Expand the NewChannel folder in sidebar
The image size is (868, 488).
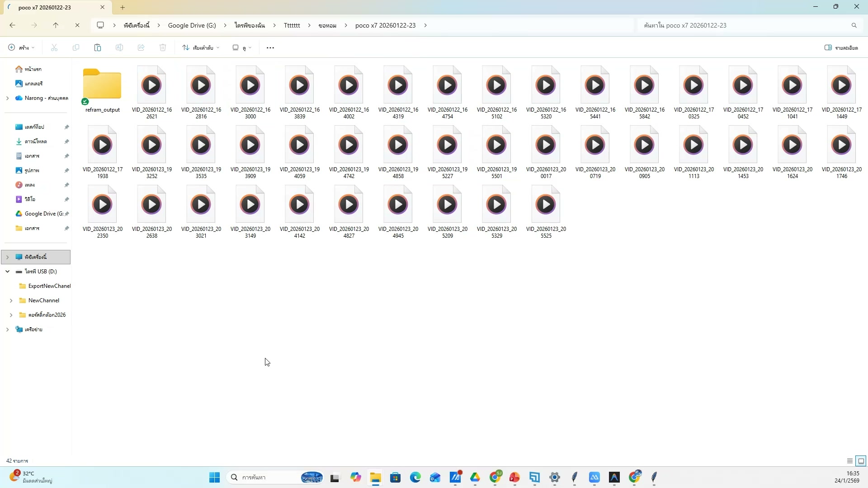click(11, 300)
